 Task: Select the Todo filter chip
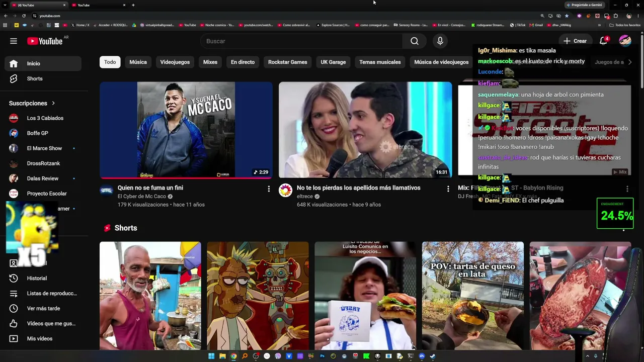110,62
